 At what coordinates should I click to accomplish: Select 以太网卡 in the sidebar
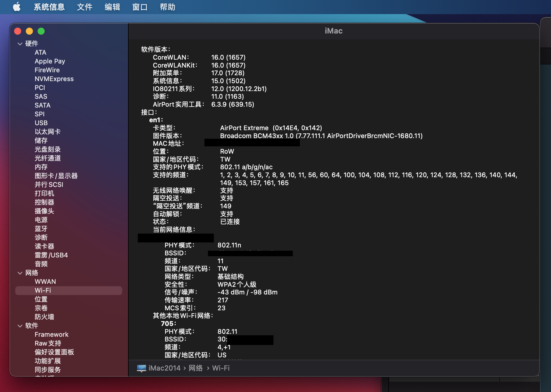pos(48,132)
